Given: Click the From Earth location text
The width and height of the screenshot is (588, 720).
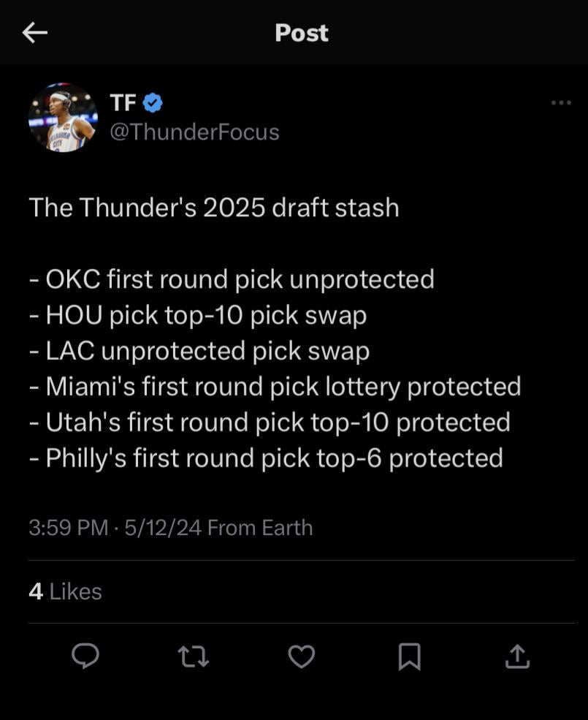Looking at the screenshot, I should [260, 528].
